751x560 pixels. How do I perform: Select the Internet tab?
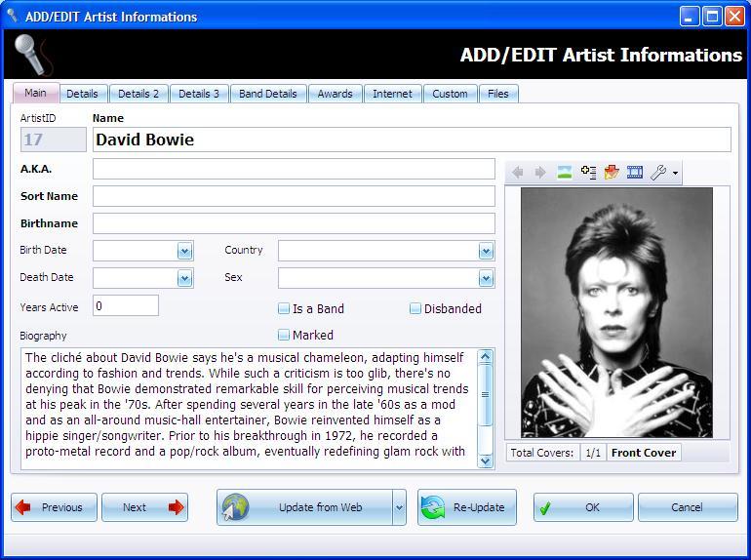click(393, 94)
